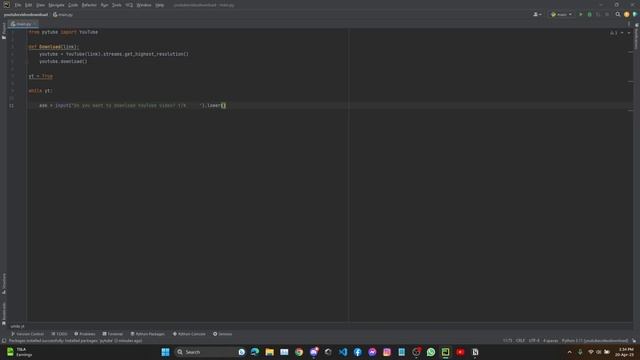Click the 'def Download(link):' line
Screen dimensions: 640x360
point(53,47)
